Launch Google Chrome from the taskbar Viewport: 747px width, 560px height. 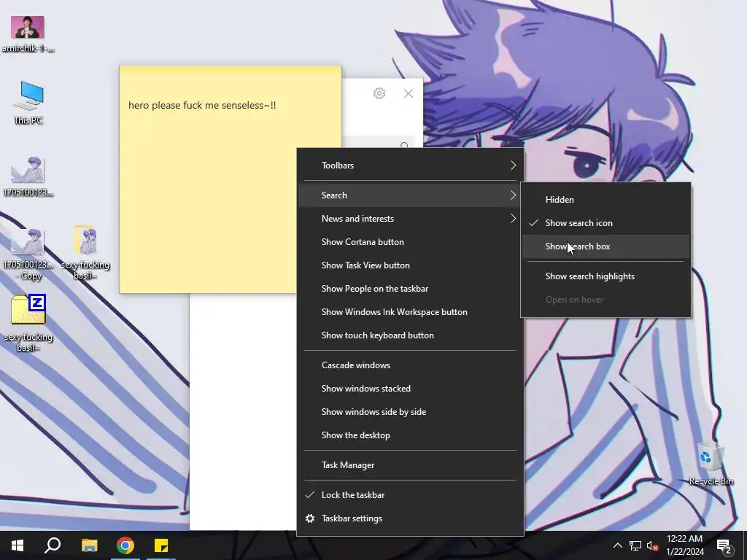[125, 545]
